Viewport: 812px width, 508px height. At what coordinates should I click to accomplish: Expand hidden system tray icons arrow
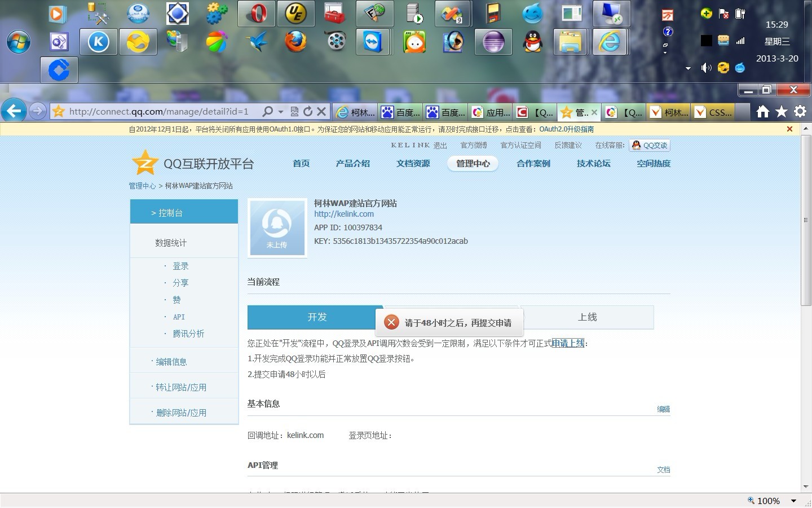tap(688, 68)
